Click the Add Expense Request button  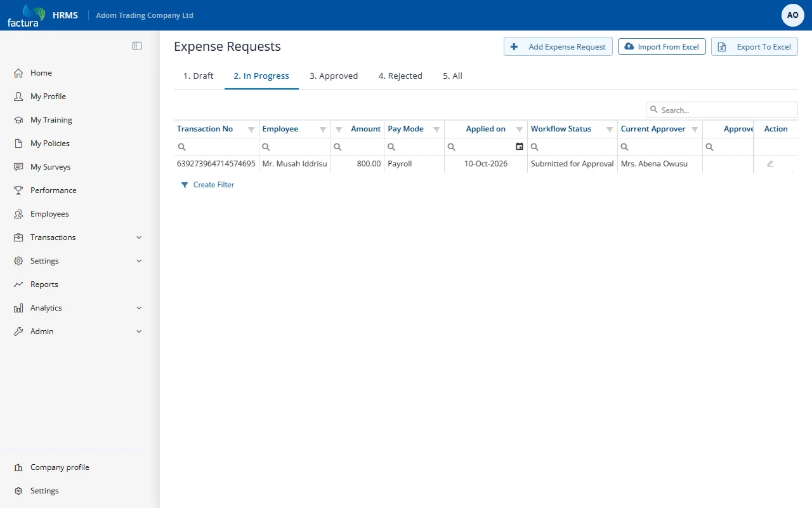click(x=558, y=46)
